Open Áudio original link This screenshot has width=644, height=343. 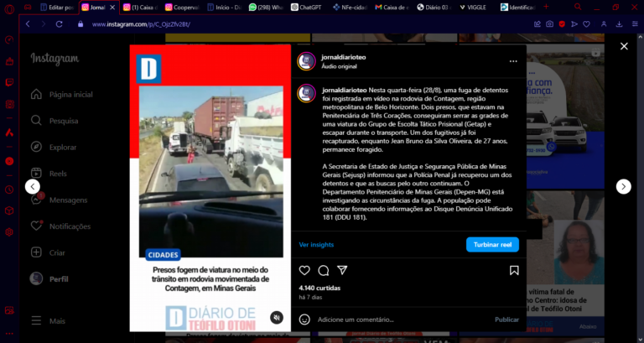(339, 66)
